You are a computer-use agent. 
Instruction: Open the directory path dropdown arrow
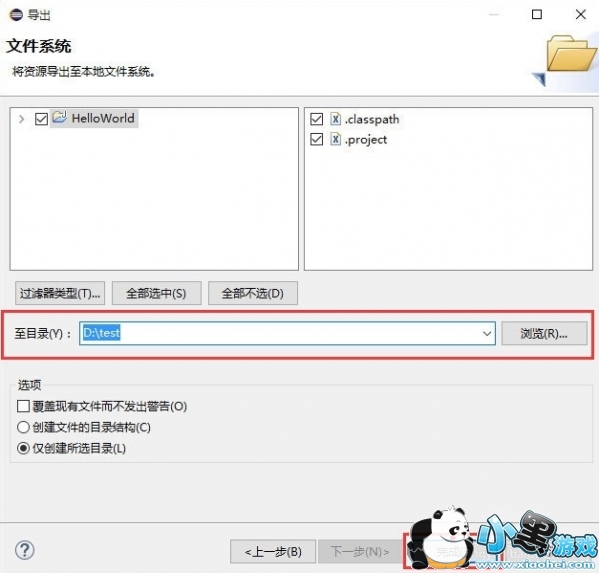(x=487, y=333)
